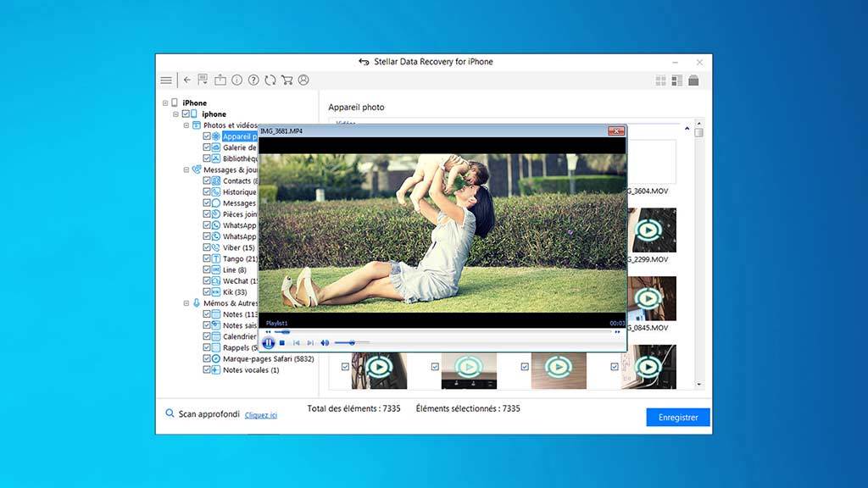868x488 pixels.
Task: Click the user account icon
Action: coord(303,80)
